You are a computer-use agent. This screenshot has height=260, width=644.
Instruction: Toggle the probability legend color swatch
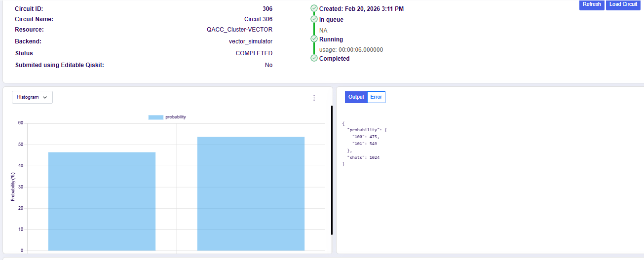[x=155, y=117]
